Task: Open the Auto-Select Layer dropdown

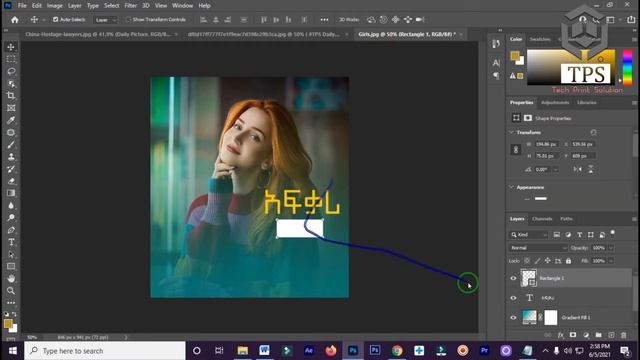Action: point(105,20)
